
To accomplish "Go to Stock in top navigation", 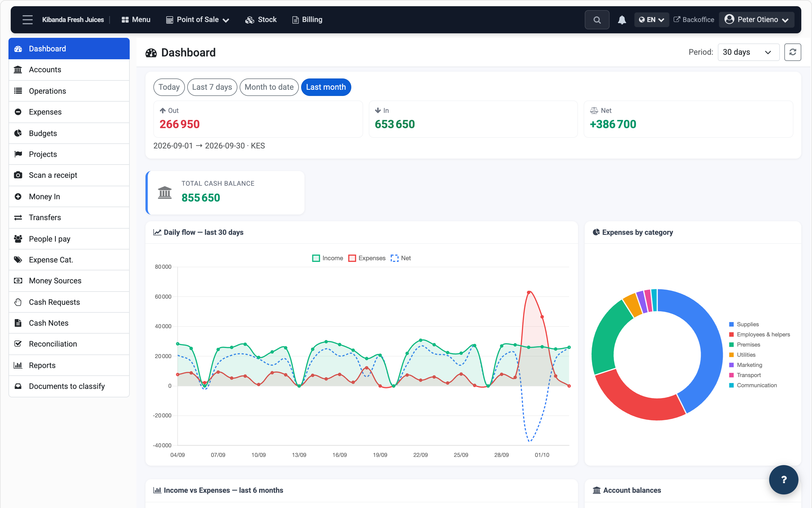I will pos(261,20).
